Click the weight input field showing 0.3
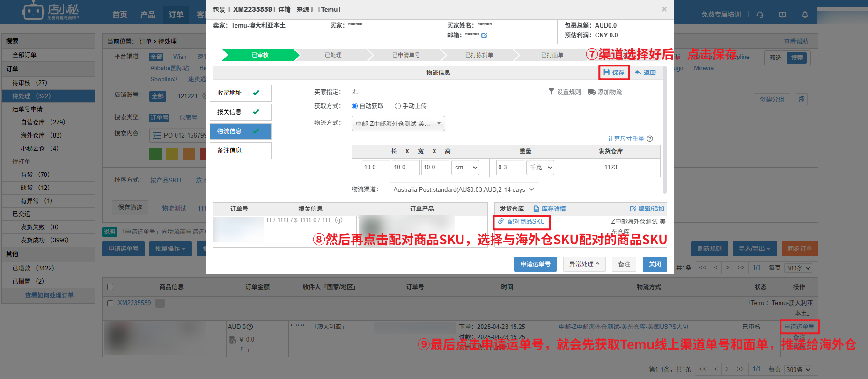Screen dimensions: 868x379 click(x=510, y=168)
